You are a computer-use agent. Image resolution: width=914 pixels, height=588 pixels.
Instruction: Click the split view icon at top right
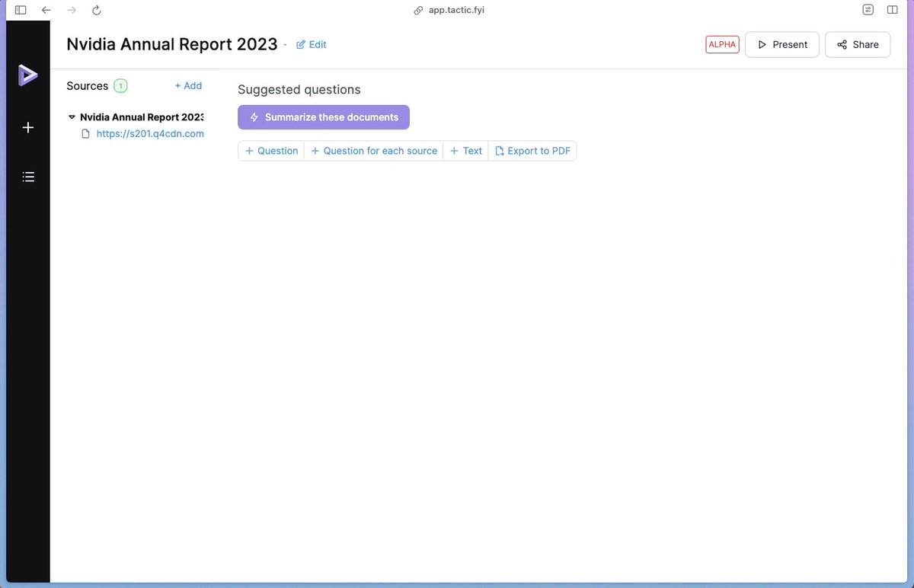(893, 10)
